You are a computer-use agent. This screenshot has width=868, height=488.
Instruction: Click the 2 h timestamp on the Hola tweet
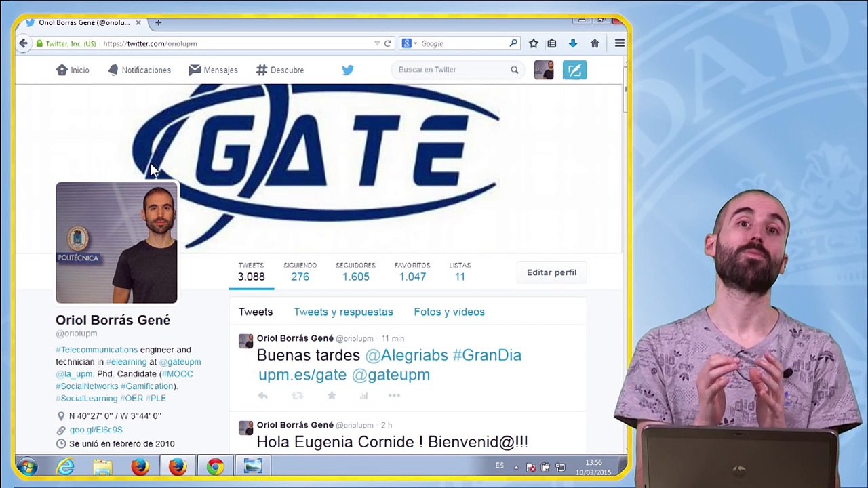[387, 425]
